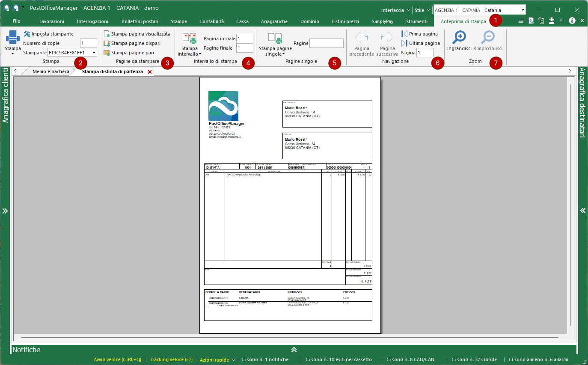Close the Stampa distinta di partenza tab
The image size is (588, 365).
[x=149, y=72]
